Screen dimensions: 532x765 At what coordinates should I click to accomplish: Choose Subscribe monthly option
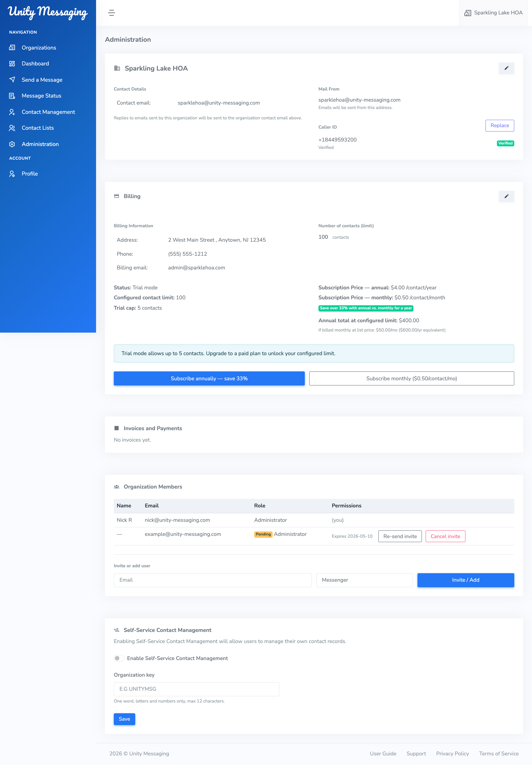point(411,378)
